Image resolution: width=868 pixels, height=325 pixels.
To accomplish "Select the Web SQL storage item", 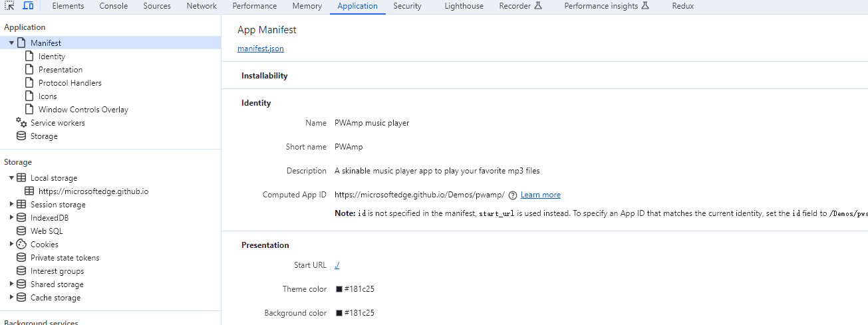I will coord(47,231).
